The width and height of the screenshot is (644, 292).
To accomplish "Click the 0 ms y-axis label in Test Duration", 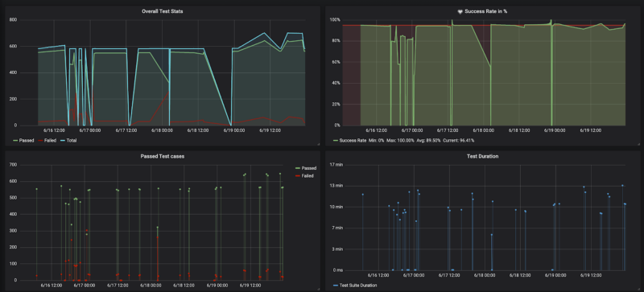I will tap(337, 269).
